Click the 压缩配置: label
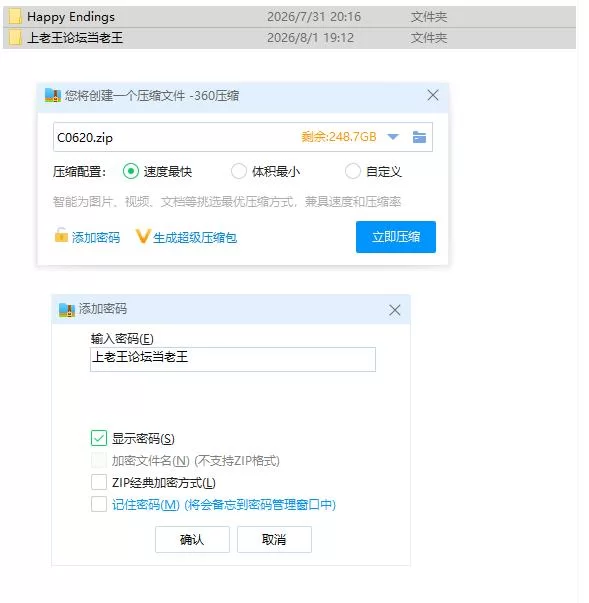Image resolution: width=589 pixels, height=603 pixels. [79, 172]
